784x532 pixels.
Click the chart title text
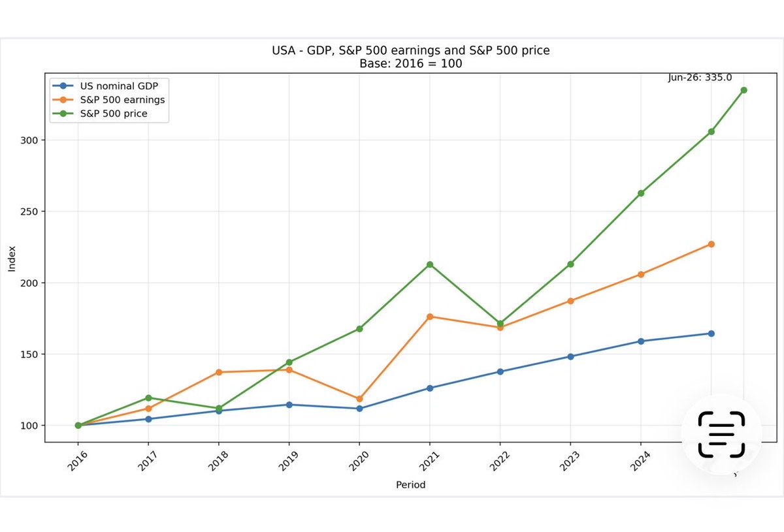click(410, 57)
